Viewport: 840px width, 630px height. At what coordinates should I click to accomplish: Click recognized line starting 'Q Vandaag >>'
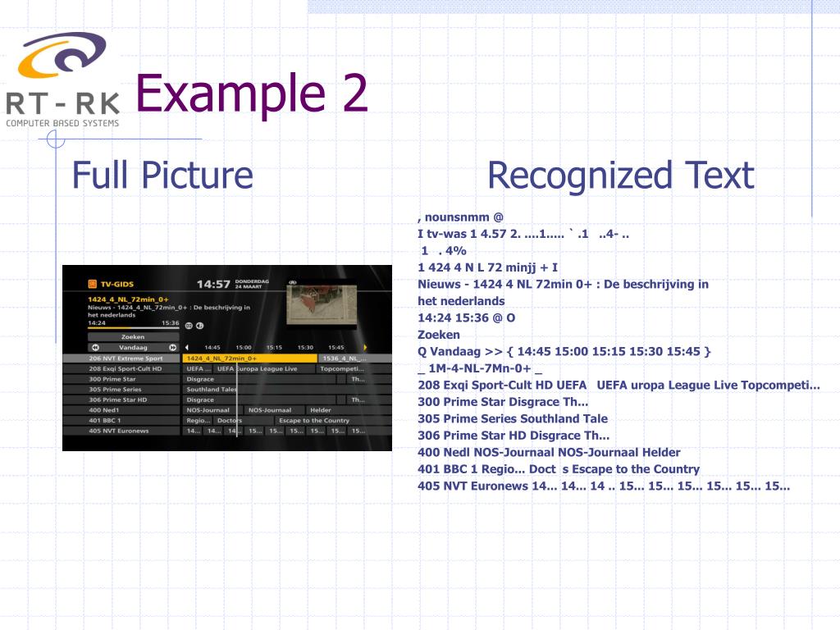coord(564,351)
